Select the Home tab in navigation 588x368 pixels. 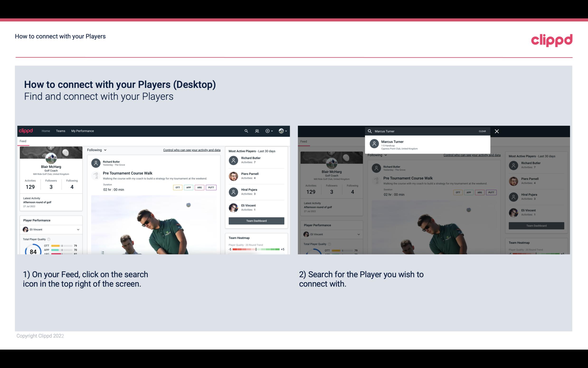click(46, 131)
